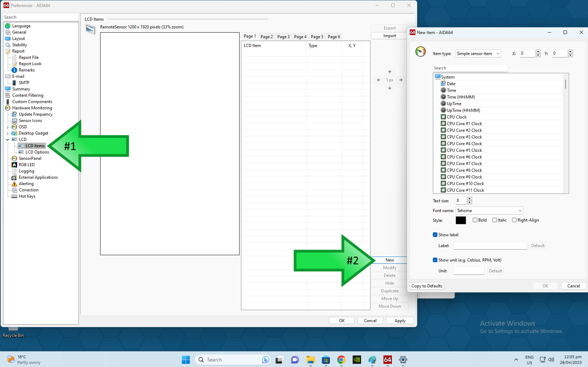Increase the X position stepper
Image resolution: width=588 pixels, height=367 pixels.
pyautogui.click(x=538, y=52)
